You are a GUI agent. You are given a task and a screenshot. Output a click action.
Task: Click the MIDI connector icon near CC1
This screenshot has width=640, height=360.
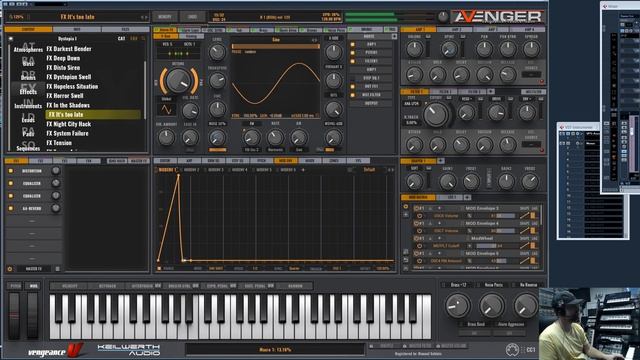click(512, 350)
